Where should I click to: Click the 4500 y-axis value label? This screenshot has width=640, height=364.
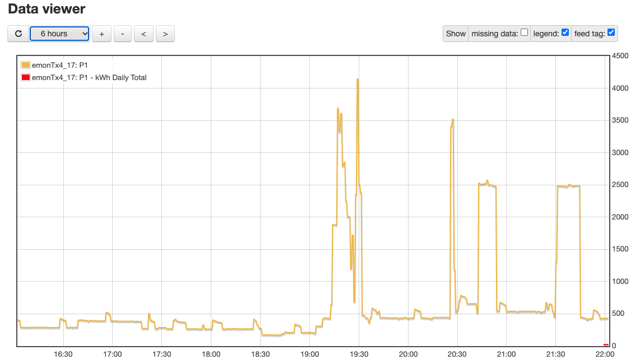coord(620,56)
